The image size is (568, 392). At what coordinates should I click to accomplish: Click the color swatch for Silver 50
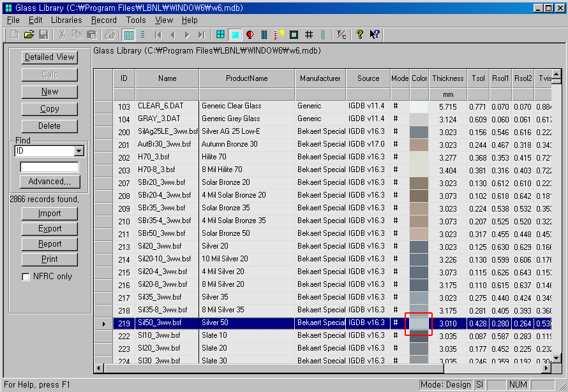[x=419, y=323]
